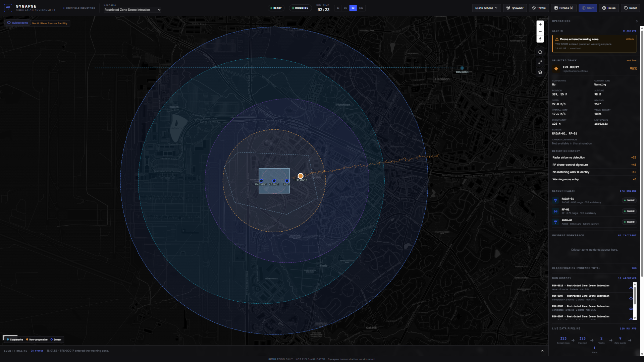The height and width of the screenshot is (362, 644).
Task: Download the RUN-0010 run archive
Action: coord(631,287)
